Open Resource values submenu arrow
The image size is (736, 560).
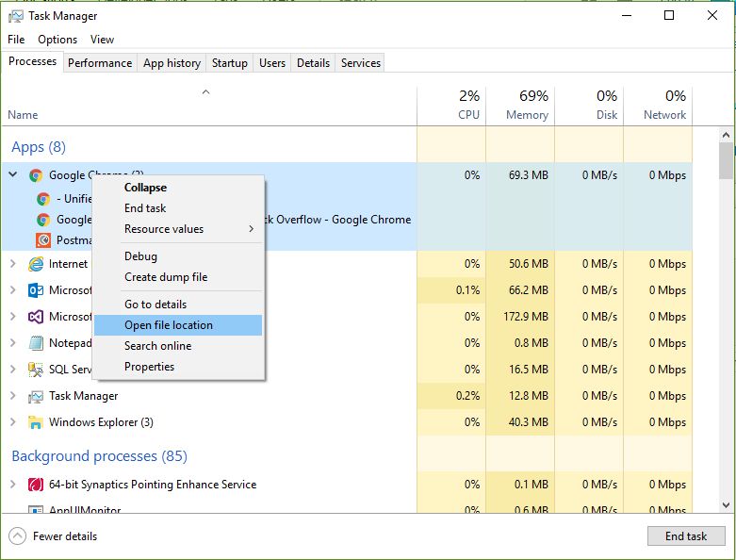click(251, 229)
